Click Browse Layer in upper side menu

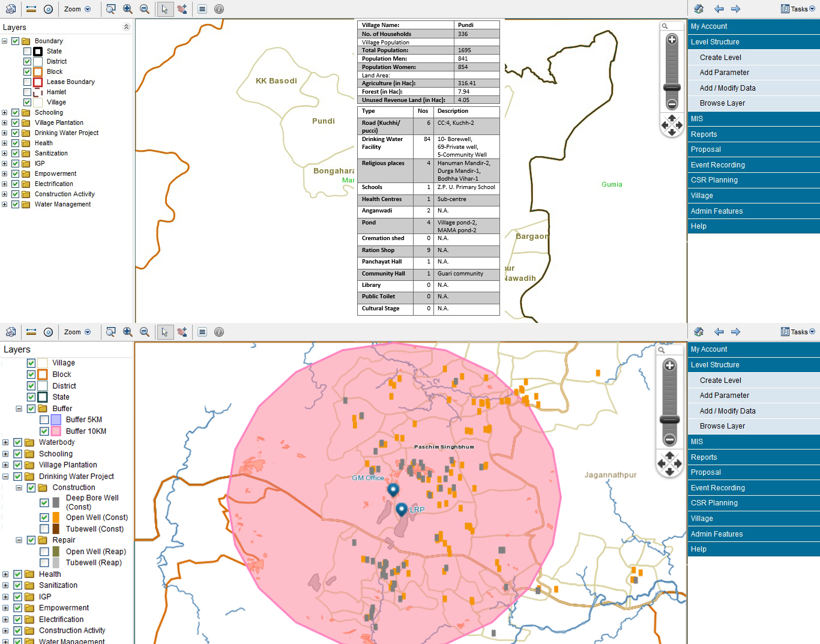754,103
